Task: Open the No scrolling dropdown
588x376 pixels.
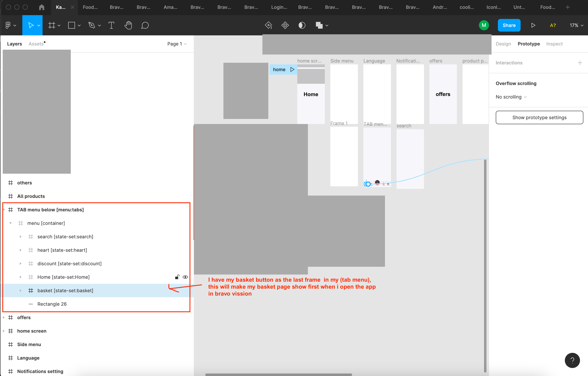Action: (511, 97)
